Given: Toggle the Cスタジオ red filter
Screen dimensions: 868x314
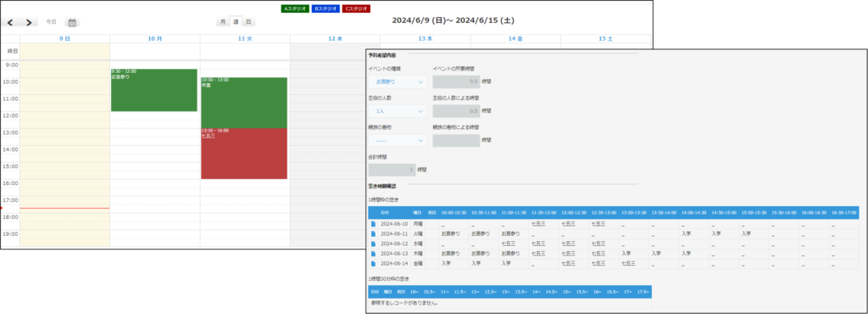Looking at the screenshot, I should (x=357, y=8).
